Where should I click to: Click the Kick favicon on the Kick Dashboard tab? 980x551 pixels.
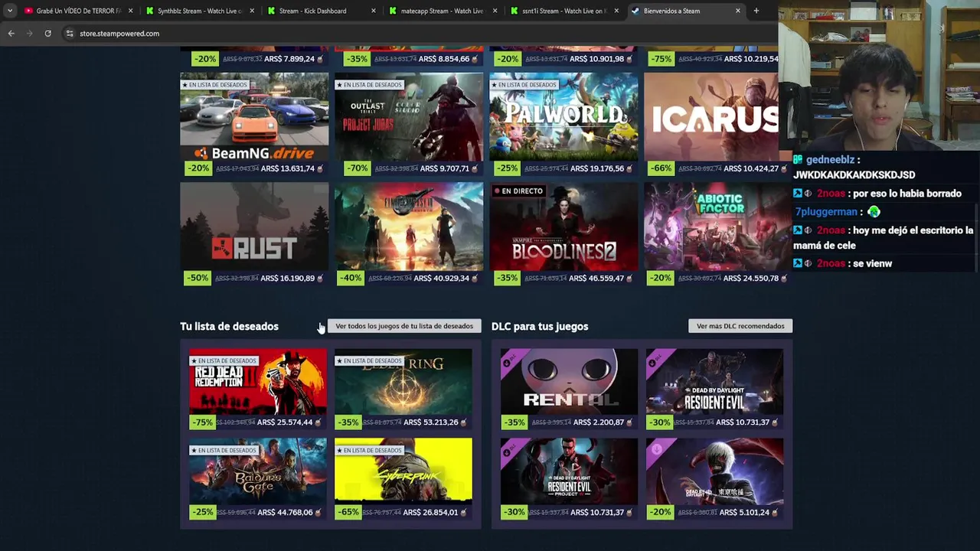pyautogui.click(x=271, y=11)
